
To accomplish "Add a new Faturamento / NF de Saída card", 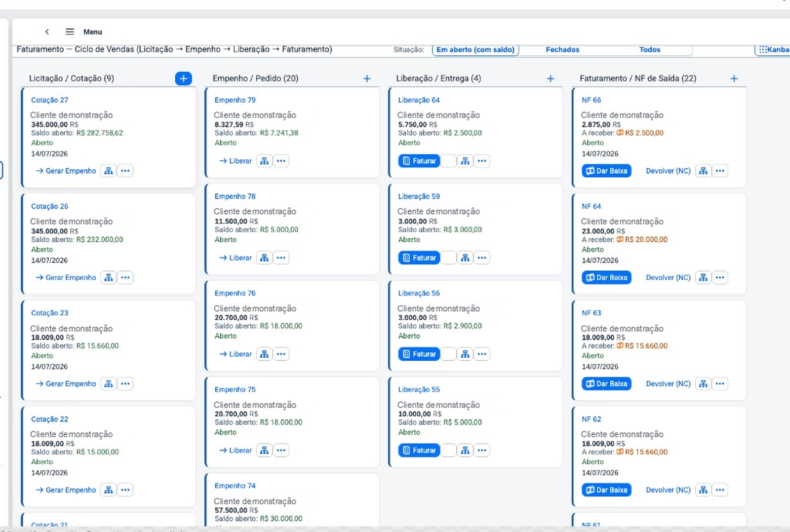I will [x=734, y=78].
